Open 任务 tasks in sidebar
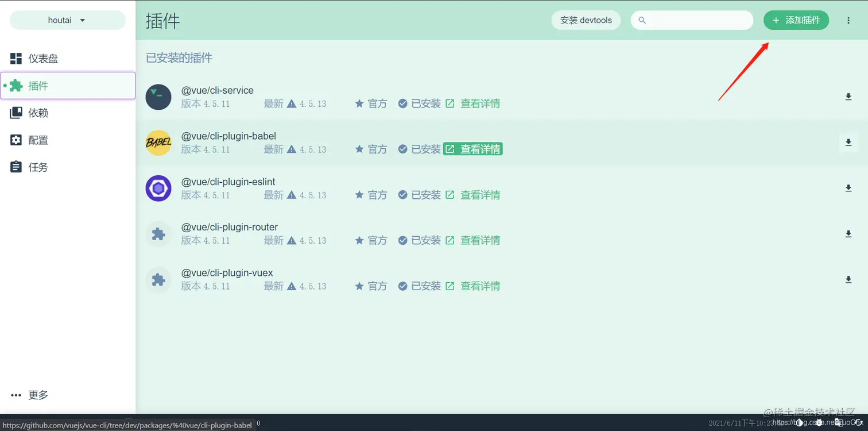 68,167
